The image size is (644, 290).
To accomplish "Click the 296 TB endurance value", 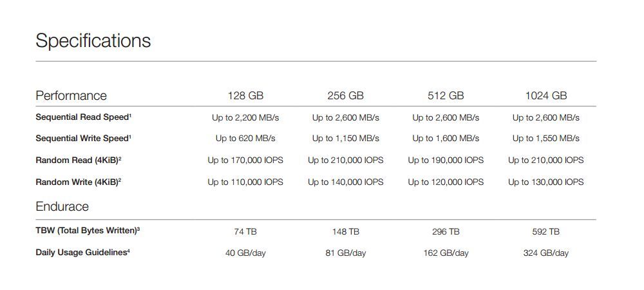I will pyautogui.click(x=446, y=231).
